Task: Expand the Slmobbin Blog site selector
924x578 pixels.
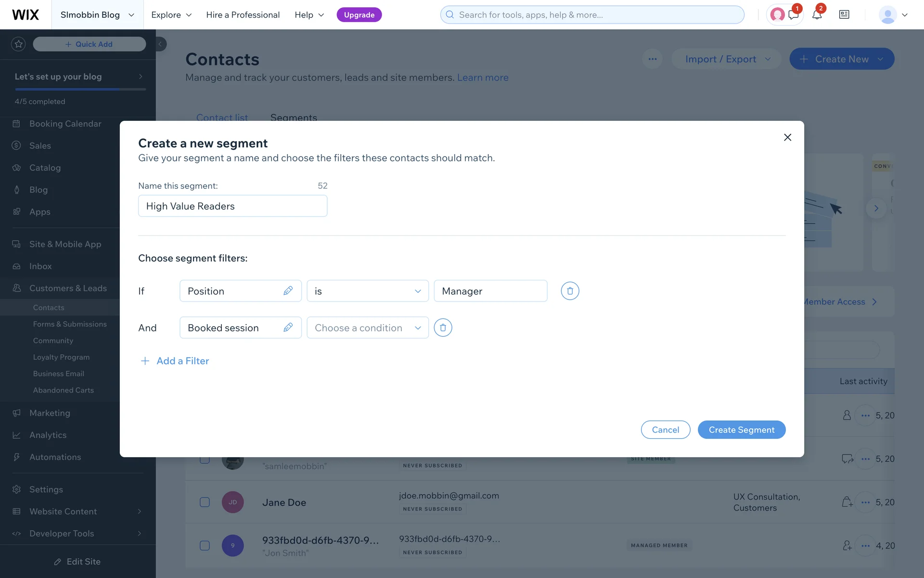Action: (x=97, y=14)
